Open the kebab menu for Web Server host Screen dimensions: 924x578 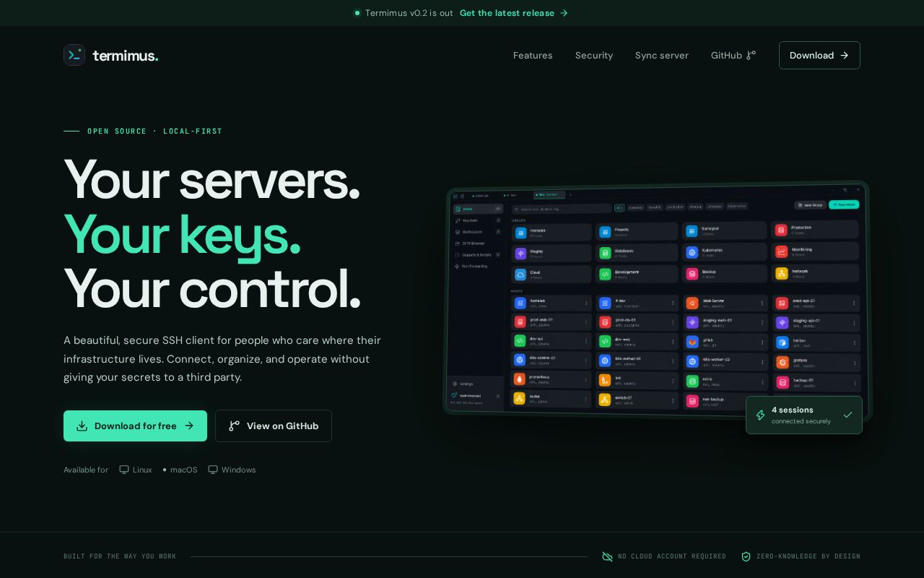[x=762, y=303]
